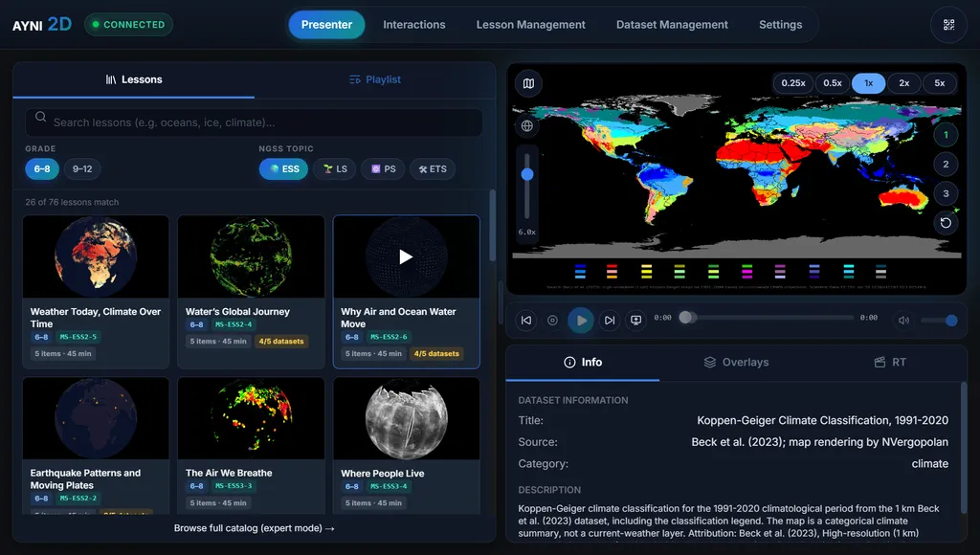Skip to previous dataset

[526, 320]
